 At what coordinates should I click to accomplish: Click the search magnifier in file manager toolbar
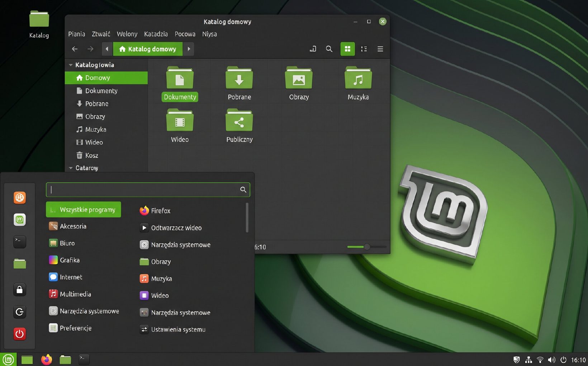pyautogui.click(x=329, y=49)
